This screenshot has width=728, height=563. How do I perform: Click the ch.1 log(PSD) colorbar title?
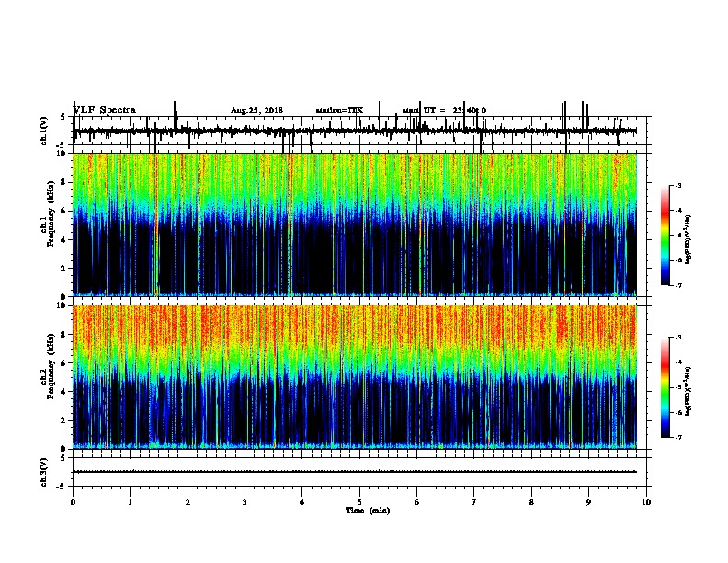(x=688, y=239)
